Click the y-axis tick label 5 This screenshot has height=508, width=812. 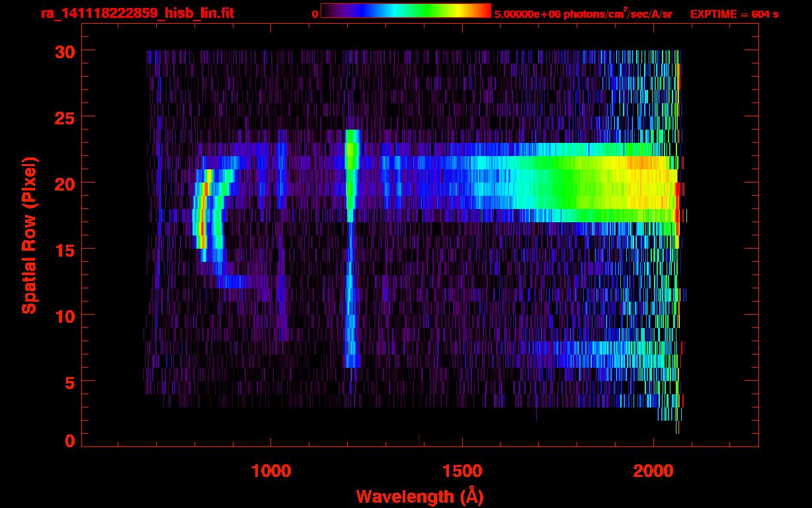point(70,382)
